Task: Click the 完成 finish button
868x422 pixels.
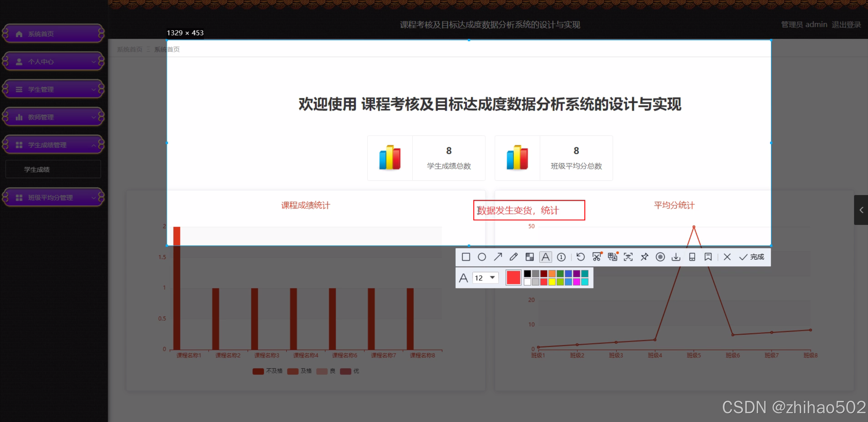Action: (752, 257)
